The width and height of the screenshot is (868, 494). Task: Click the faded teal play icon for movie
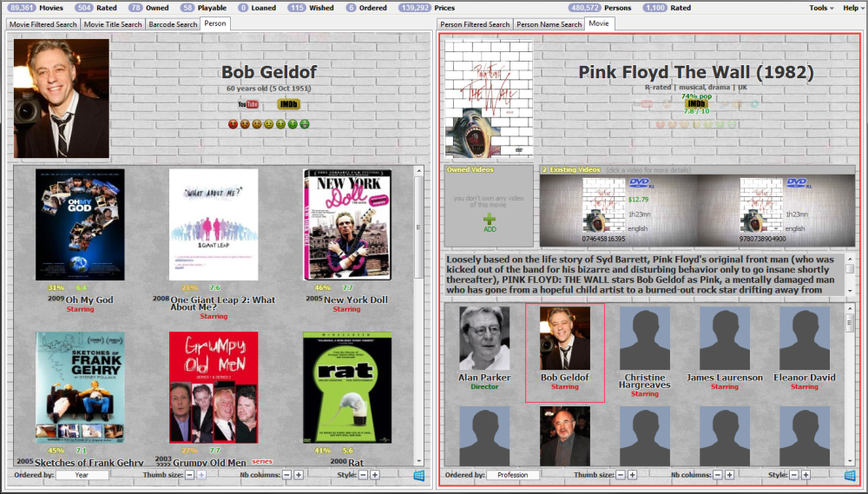pos(754,103)
